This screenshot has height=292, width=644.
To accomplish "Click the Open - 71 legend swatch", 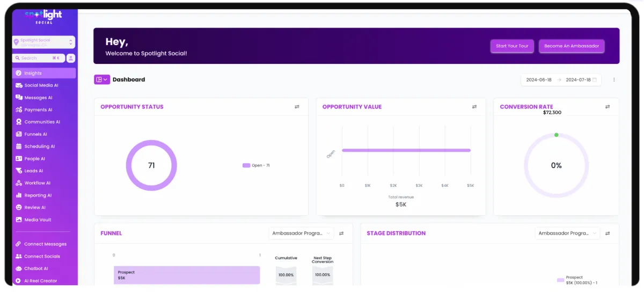I will point(246,165).
